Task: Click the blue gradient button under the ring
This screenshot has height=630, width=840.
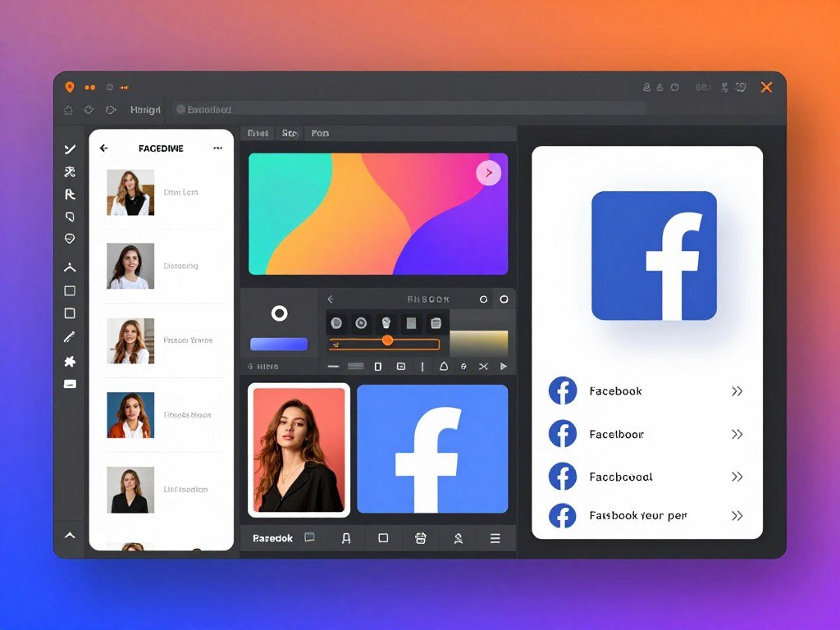Action: pos(279,344)
